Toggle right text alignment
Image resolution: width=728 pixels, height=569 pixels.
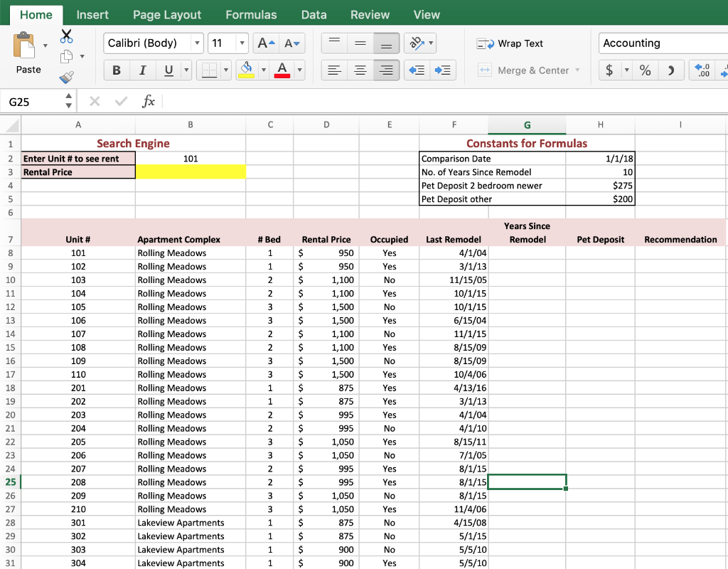coord(385,70)
